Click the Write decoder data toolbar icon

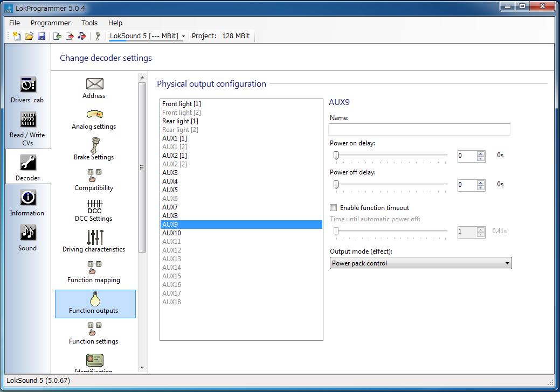point(70,36)
